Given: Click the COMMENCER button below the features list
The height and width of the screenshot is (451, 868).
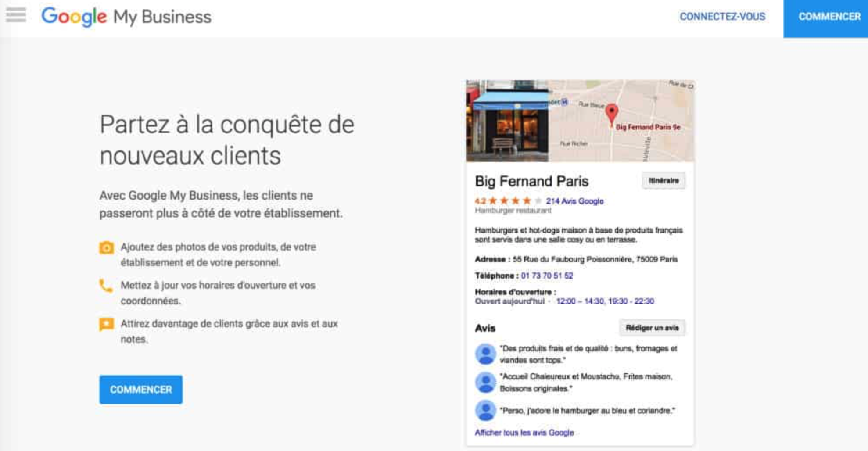Looking at the screenshot, I should click(141, 390).
